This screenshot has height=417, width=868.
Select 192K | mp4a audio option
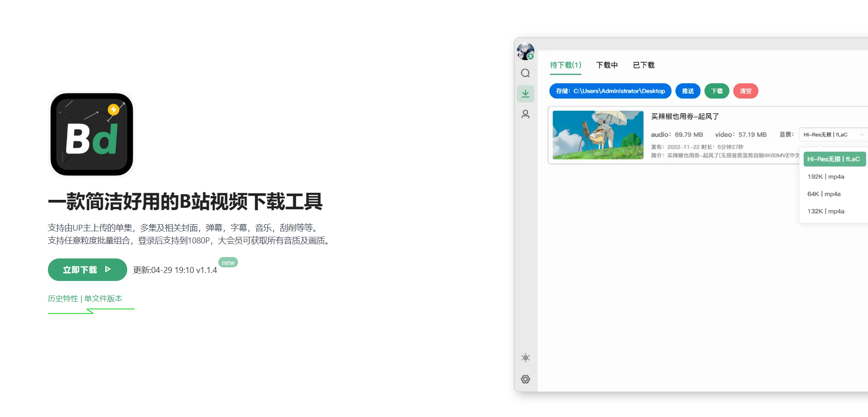click(826, 177)
